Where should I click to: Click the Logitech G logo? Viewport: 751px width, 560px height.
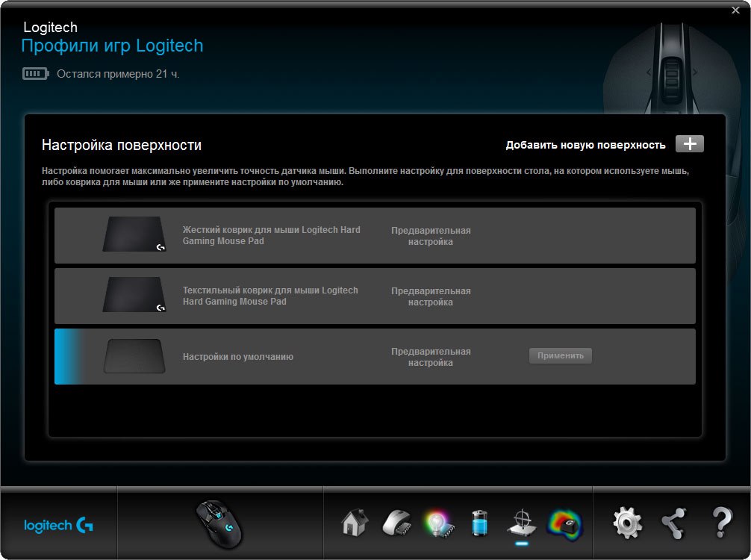[58, 526]
